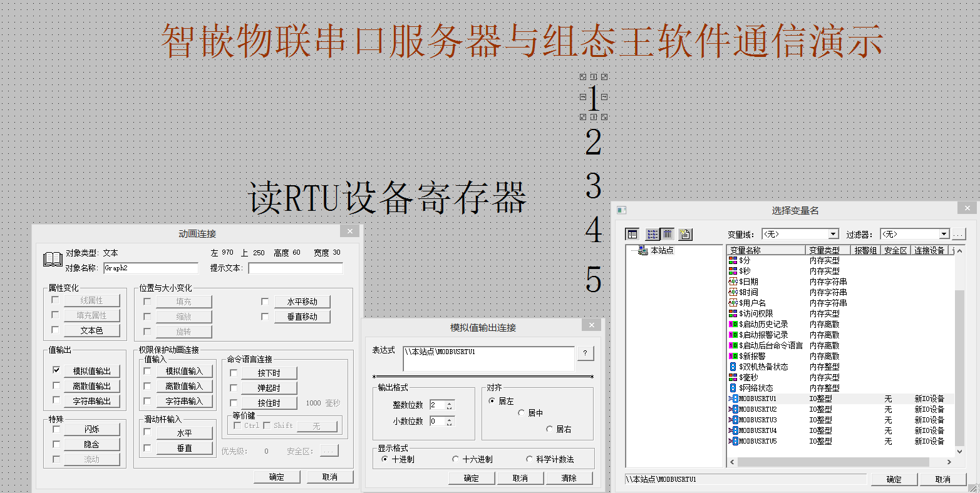Click the 清除 button in 模拟值输出连接
Image resolution: width=980 pixels, height=493 pixels.
tap(569, 477)
